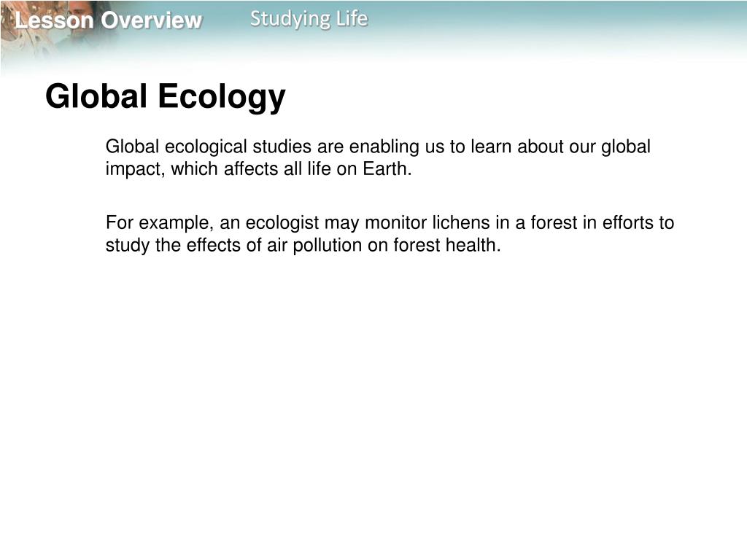Click the 'Lesson Overview' header text
The width and height of the screenshot is (747, 560).
point(109,20)
